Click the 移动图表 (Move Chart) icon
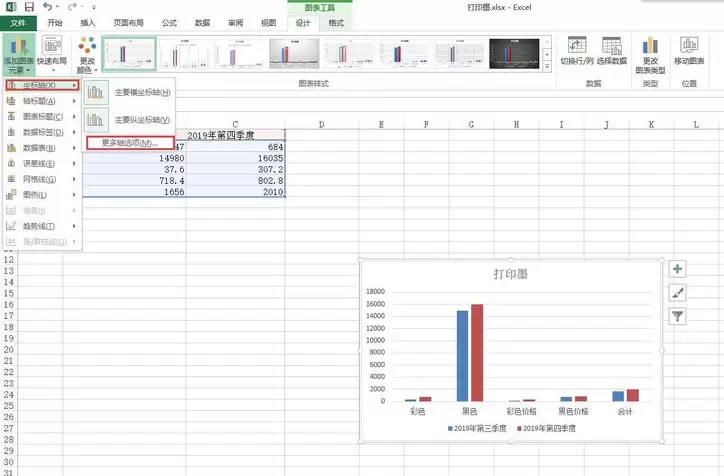This screenshot has width=724, height=476. coord(689,51)
